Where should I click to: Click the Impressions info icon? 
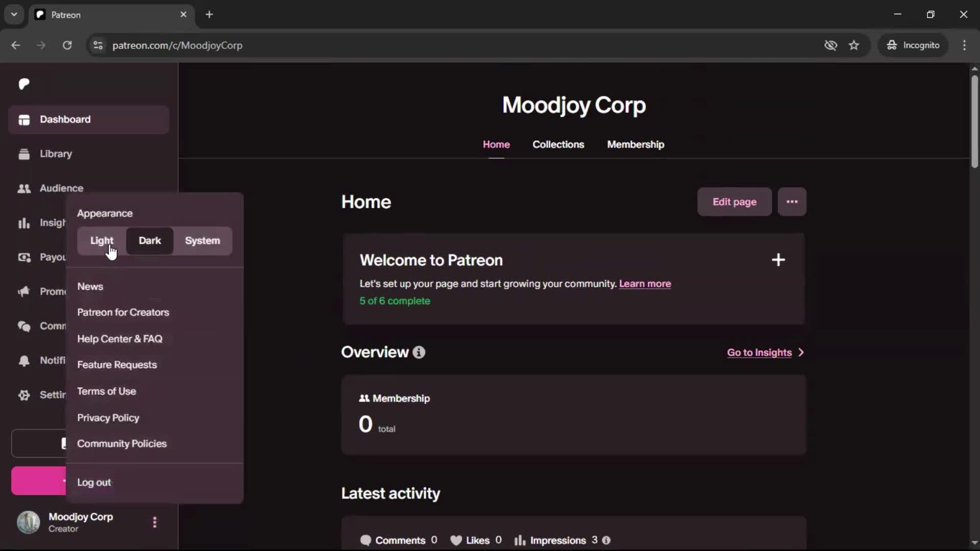[x=606, y=540]
